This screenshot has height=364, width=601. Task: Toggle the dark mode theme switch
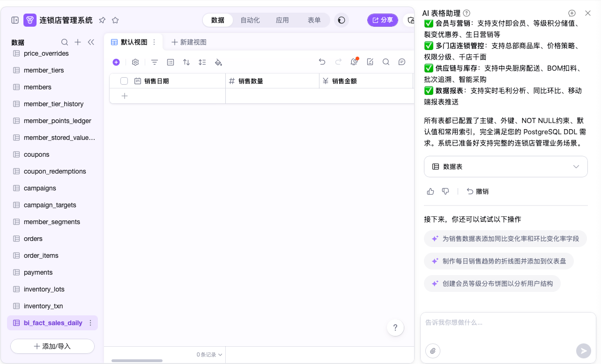point(341,20)
